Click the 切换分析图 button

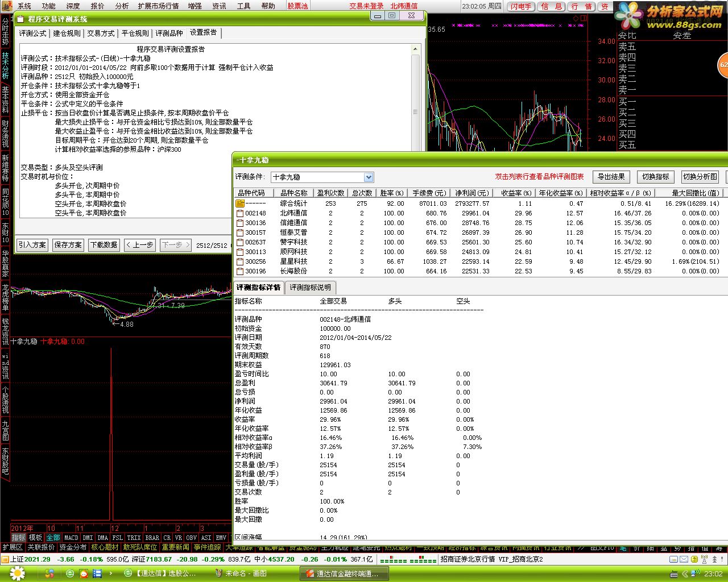700,177
